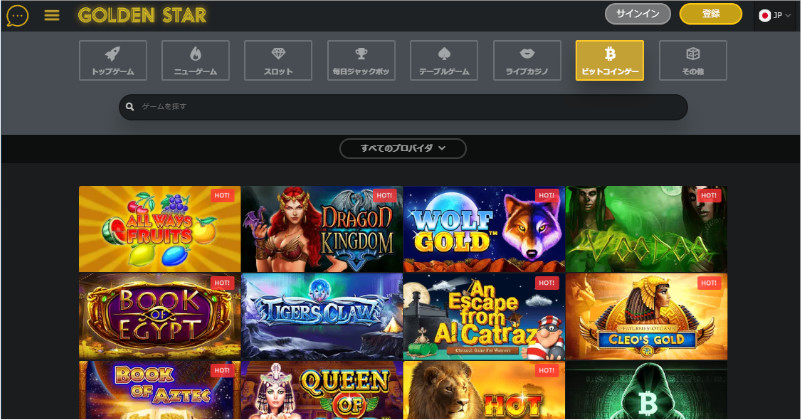This screenshot has width=801, height=420.
Task: Select the flame New Games category
Action: tap(196, 60)
